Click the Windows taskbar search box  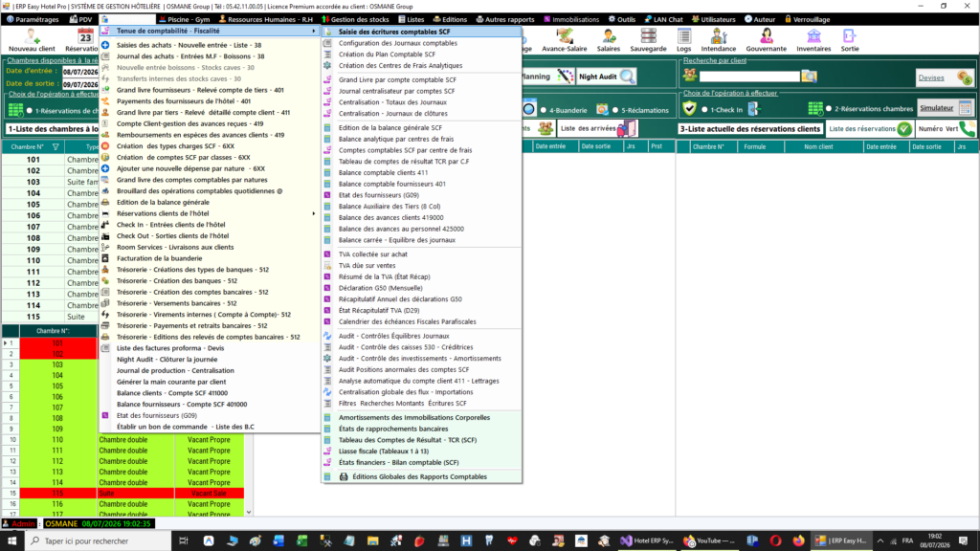coord(99,541)
